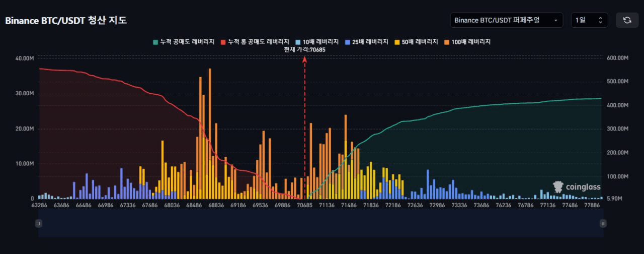
Task: Hide the 10배 레버리지 series
Action: point(316,42)
